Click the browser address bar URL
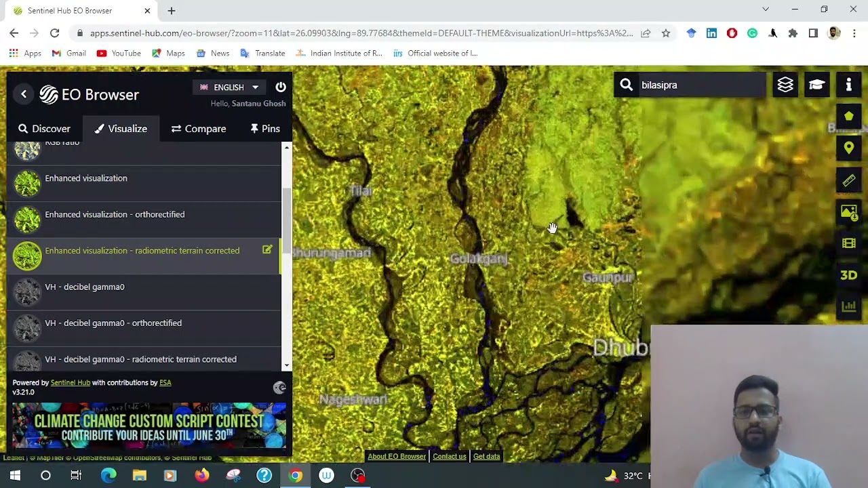Screen dimensions: 868x488 (x=361, y=33)
